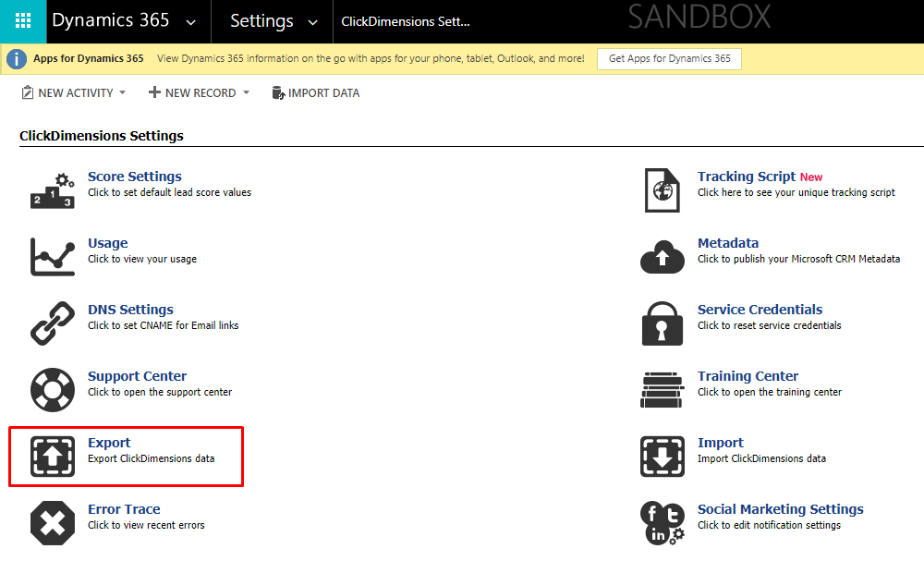Open the New Activity dropdown arrow
The height and width of the screenshot is (561, 924).
(123, 93)
